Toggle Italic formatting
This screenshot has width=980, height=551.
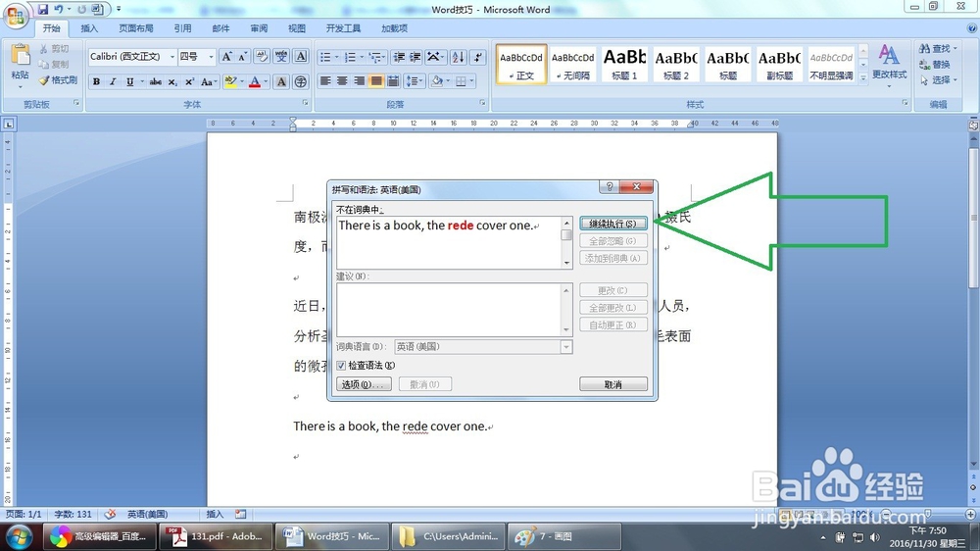[113, 82]
